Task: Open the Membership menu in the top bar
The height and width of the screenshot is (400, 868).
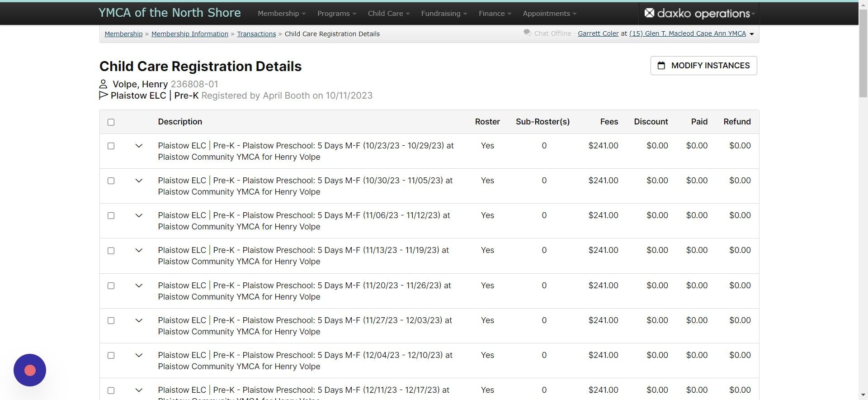Action: click(x=282, y=14)
